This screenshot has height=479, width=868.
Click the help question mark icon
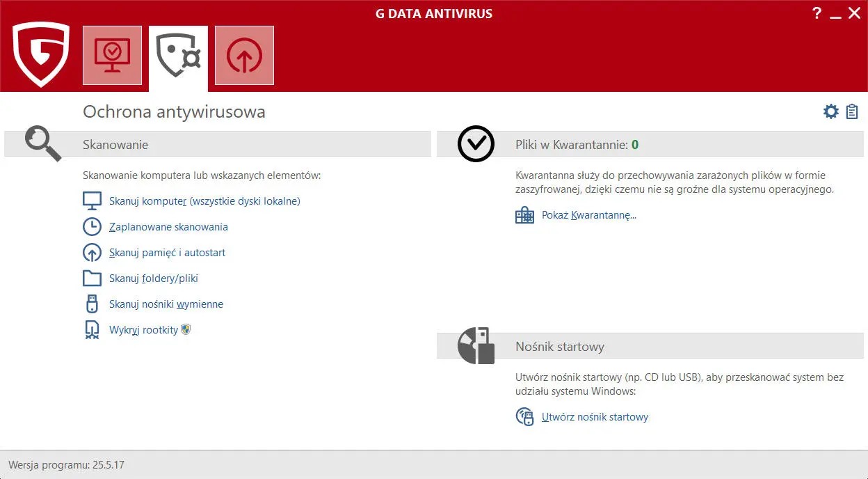[x=817, y=13]
